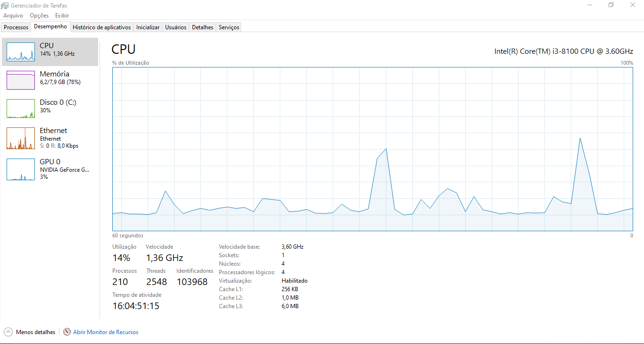
Task: Click the Sockets label
Action: (x=229, y=255)
